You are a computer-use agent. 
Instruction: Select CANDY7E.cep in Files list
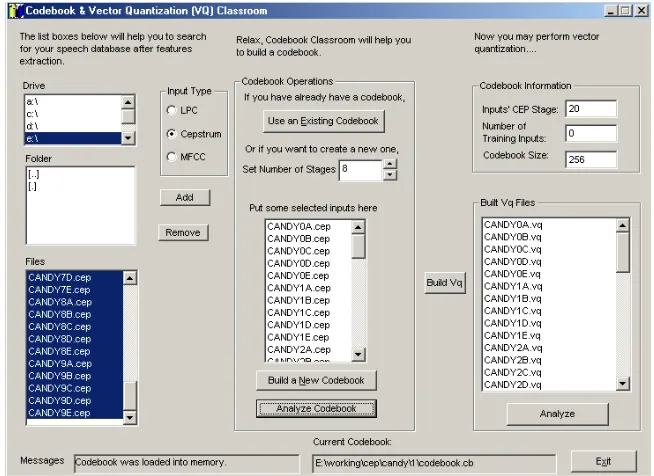click(x=75, y=290)
